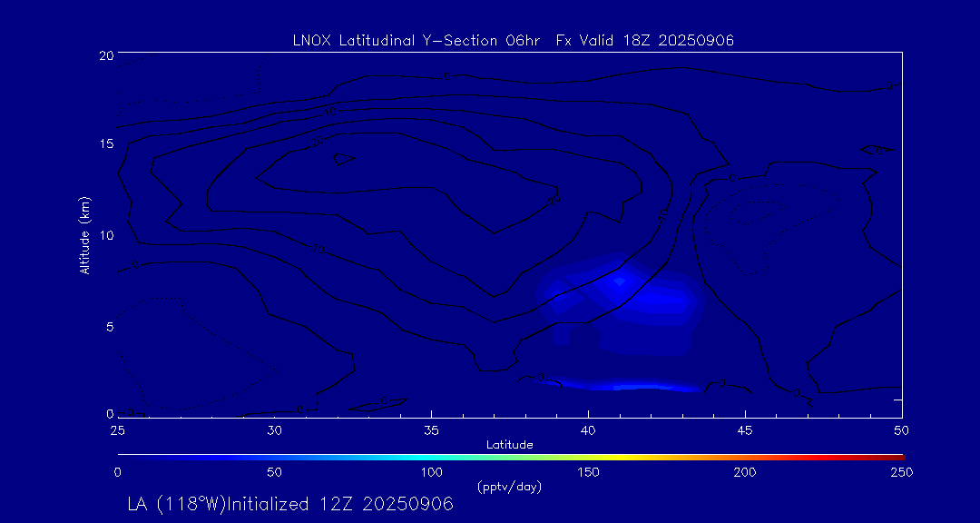Click the small closed contour near 14 km altitude
This screenshot has width=980, height=523.
[x=343, y=158]
